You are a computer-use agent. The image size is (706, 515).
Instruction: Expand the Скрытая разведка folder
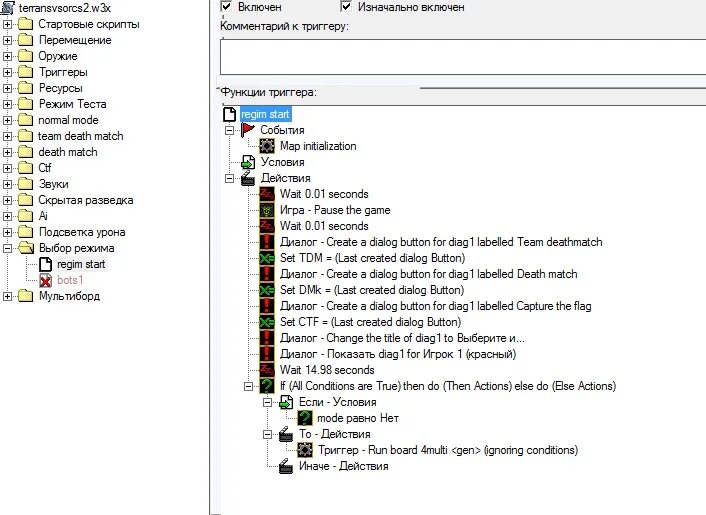[x=7, y=200]
